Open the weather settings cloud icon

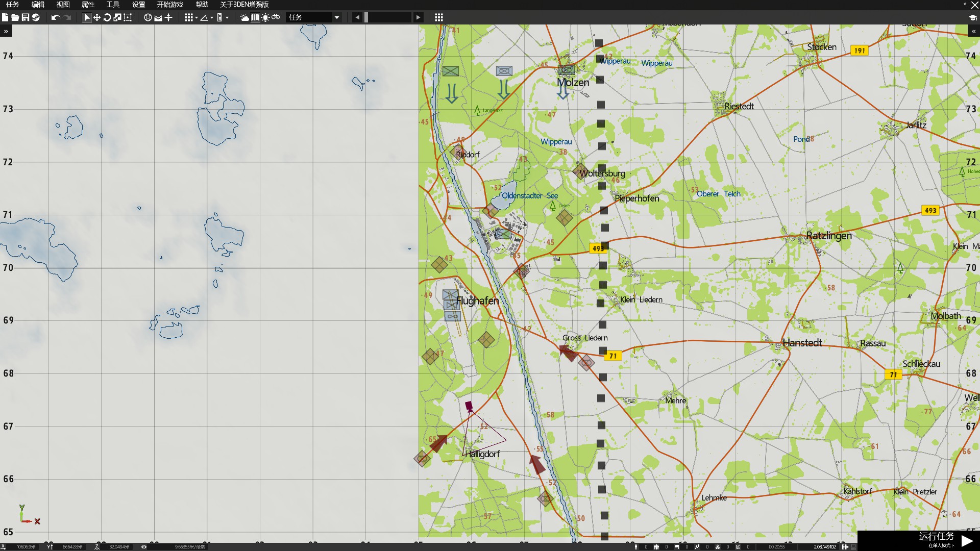coord(245,17)
